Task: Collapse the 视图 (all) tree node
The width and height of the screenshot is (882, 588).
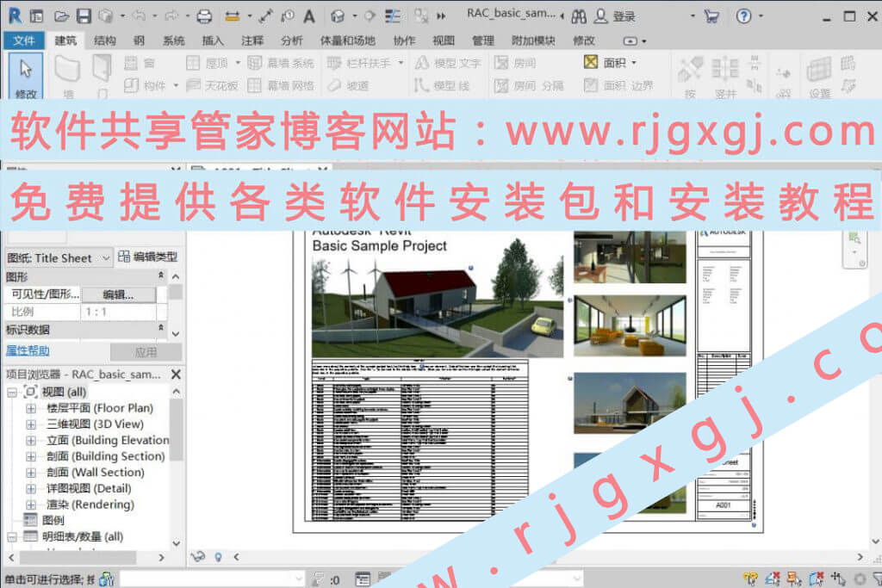Action: point(12,393)
